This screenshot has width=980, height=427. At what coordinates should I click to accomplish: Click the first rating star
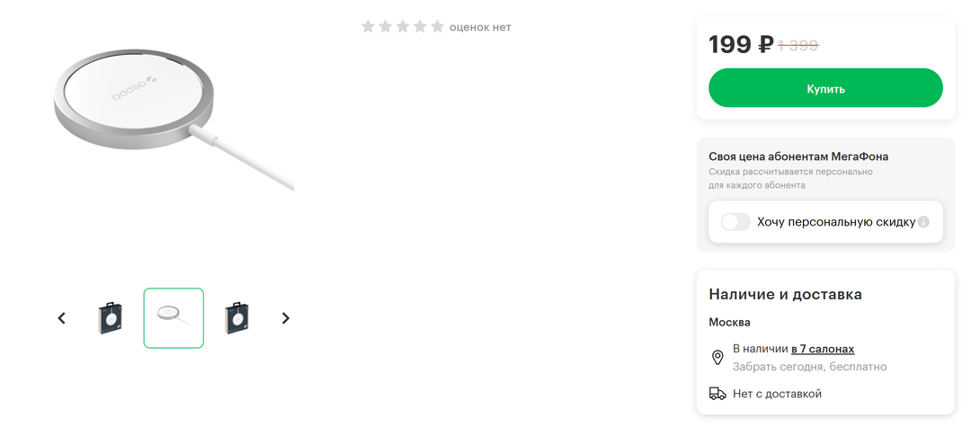pos(368,26)
